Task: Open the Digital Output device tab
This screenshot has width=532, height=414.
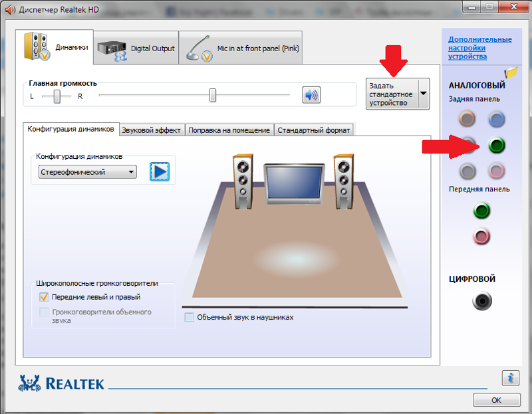Action: 136,48
